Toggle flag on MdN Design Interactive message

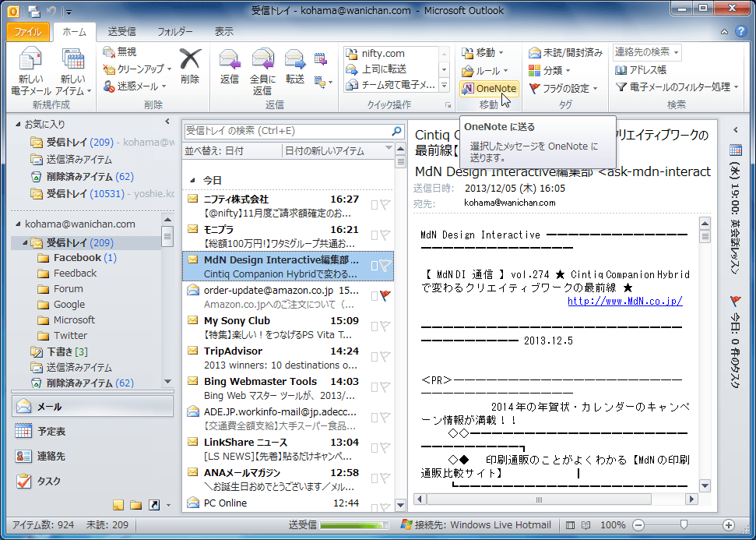pyautogui.click(x=385, y=266)
